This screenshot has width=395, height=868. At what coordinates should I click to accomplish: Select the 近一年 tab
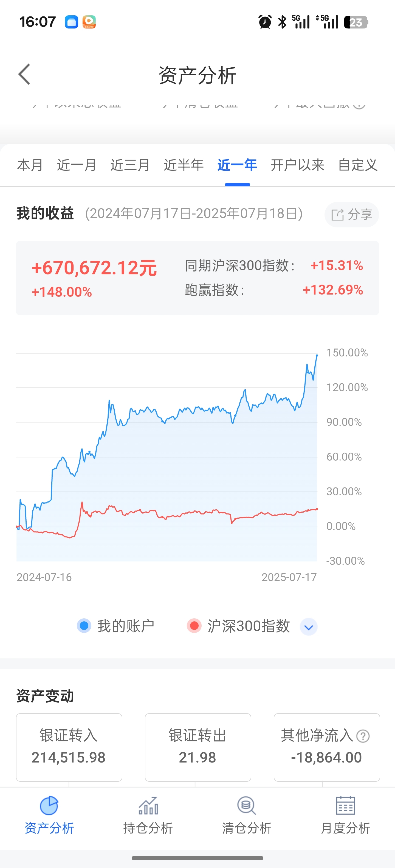237,165
